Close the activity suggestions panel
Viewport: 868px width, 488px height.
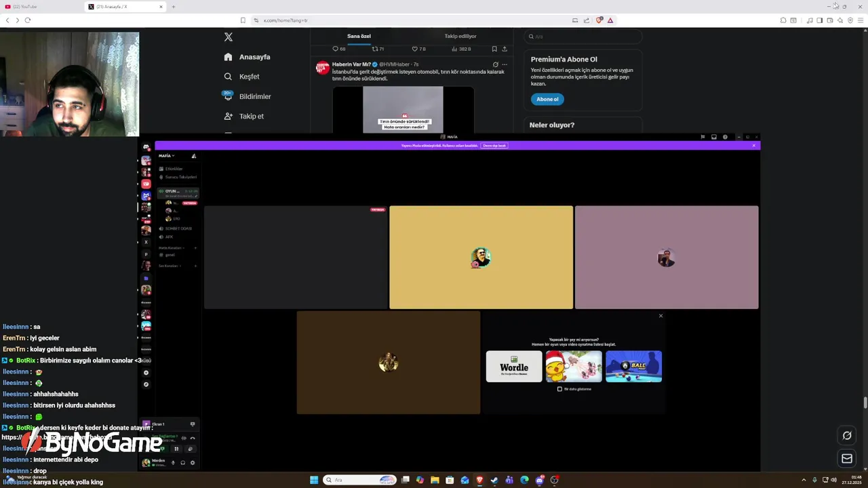tap(660, 316)
